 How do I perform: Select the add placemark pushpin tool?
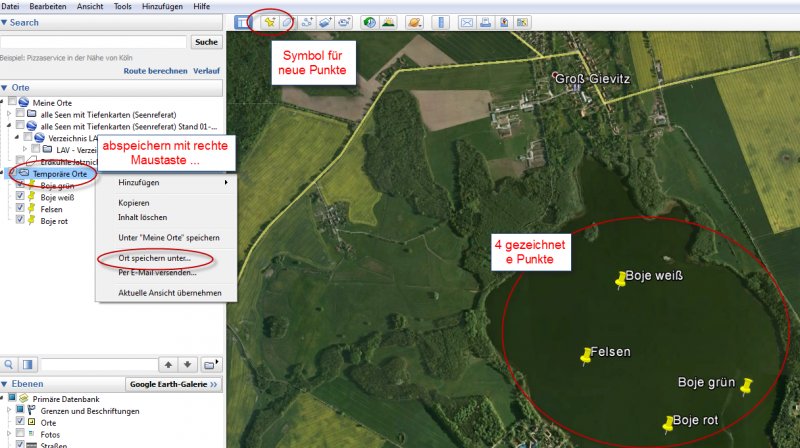tap(269, 22)
